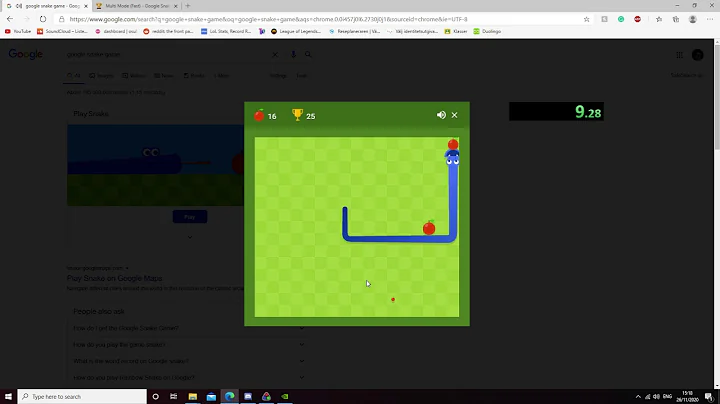Expand How do I get Google Snake question
The width and height of the screenshot is (720, 404).
point(188,328)
